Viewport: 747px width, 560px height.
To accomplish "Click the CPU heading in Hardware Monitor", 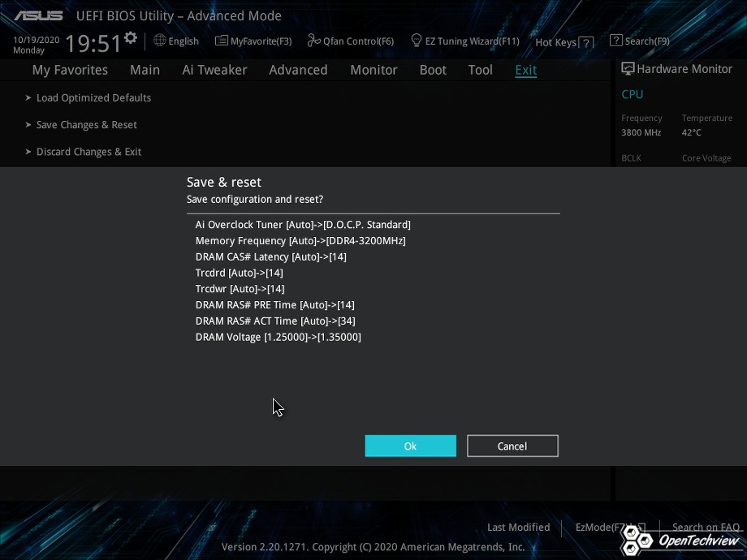I will pyautogui.click(x=633, y=94).
